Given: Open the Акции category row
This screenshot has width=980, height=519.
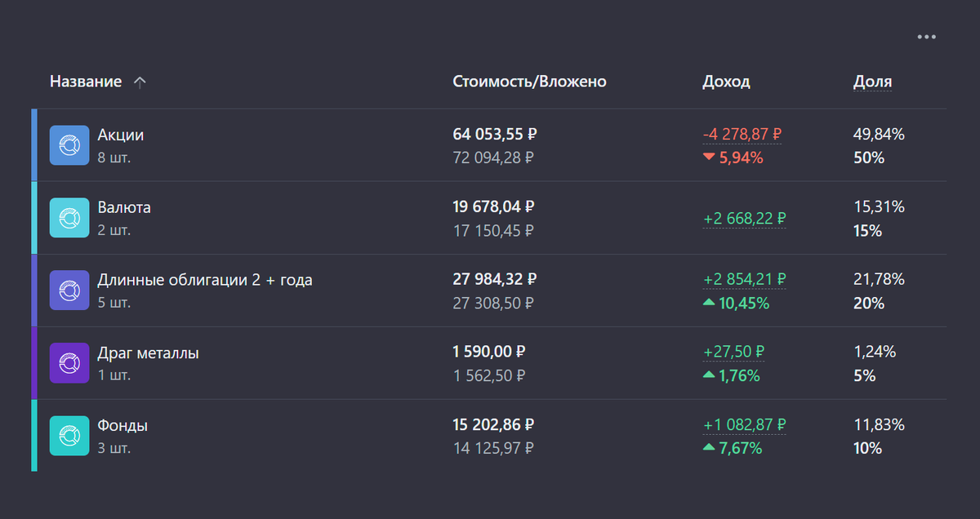Looking at the screenshot, I should (x=121, y=135).
